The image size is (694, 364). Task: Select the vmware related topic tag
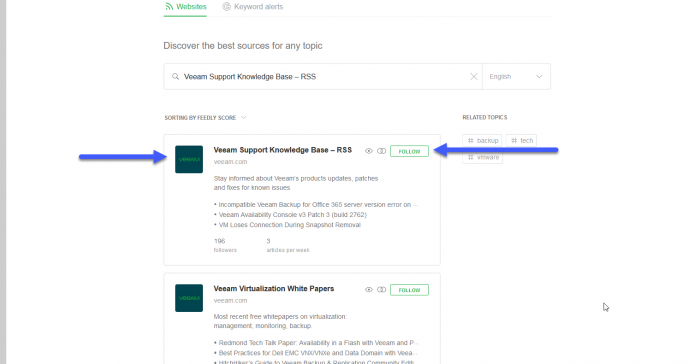[482, 157]
